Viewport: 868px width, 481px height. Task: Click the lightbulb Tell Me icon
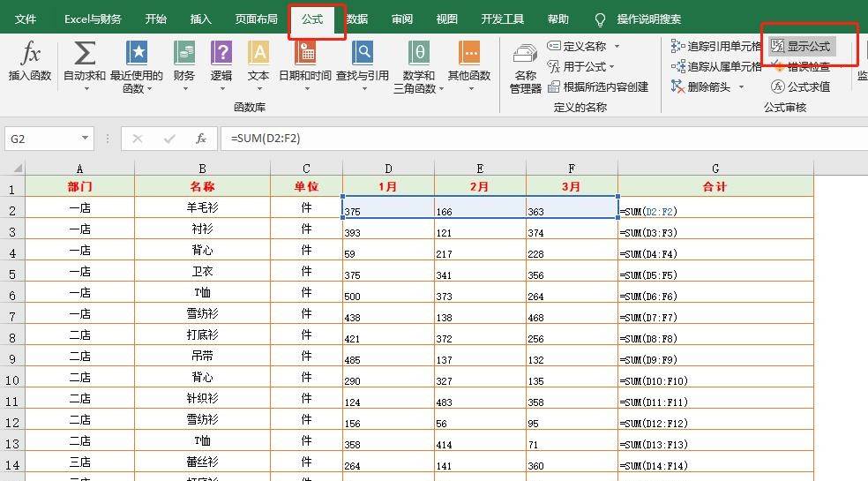600,20
